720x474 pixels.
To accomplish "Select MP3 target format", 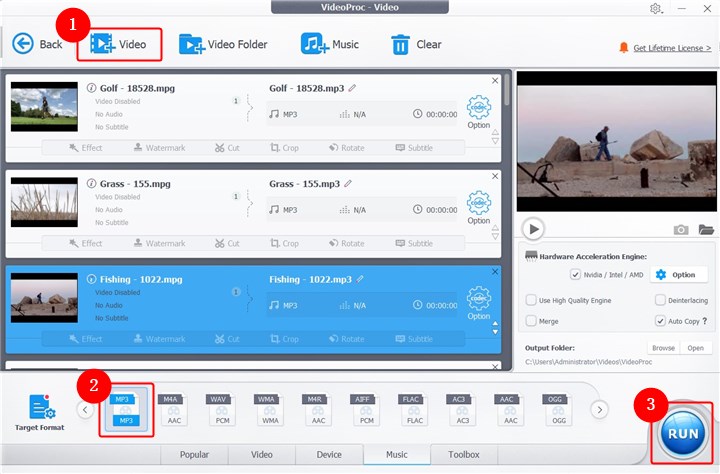I will tap(126, 410).
